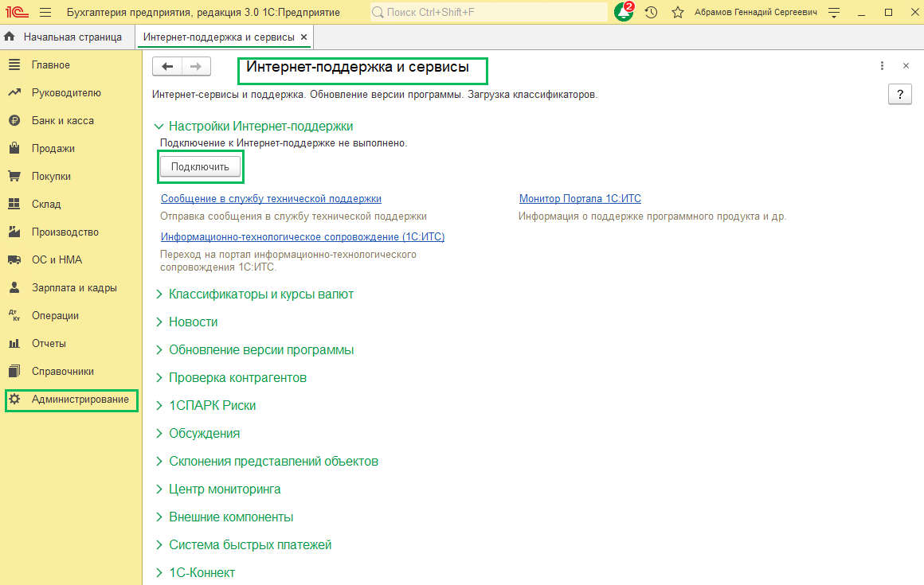Open the Зарплата и кадры section
This screenshot has height=585, width=924.
point(74,288)
